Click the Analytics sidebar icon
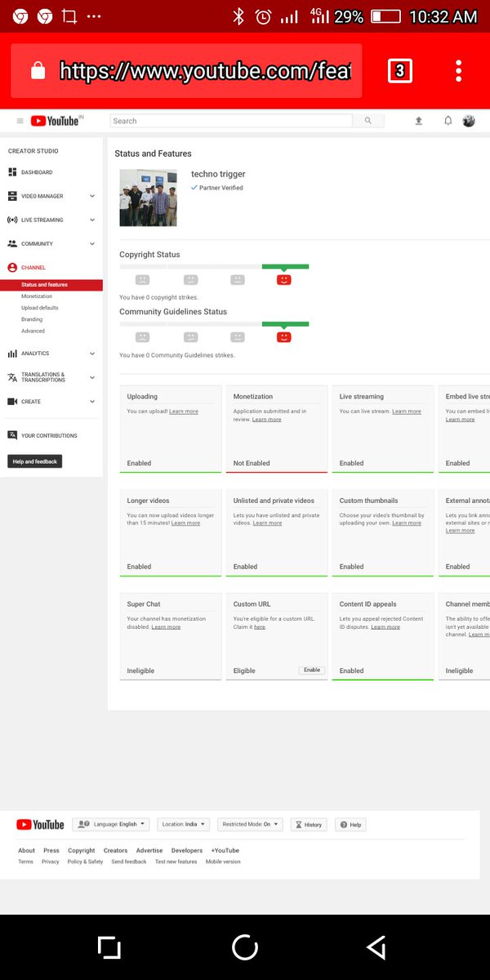Viewport: 490px width, 980px height. point(12,354)
